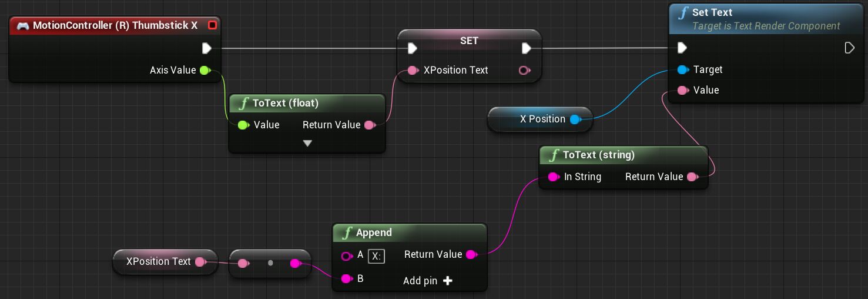Click Add pin plus on Append node

point(447,281)
